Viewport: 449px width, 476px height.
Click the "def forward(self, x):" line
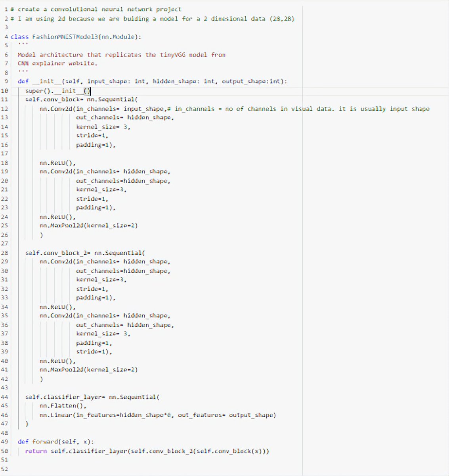[56, 441]
